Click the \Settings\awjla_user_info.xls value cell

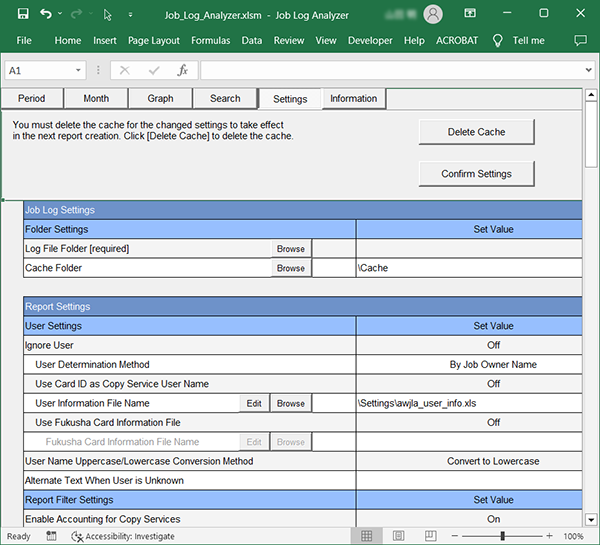[469, 403]
